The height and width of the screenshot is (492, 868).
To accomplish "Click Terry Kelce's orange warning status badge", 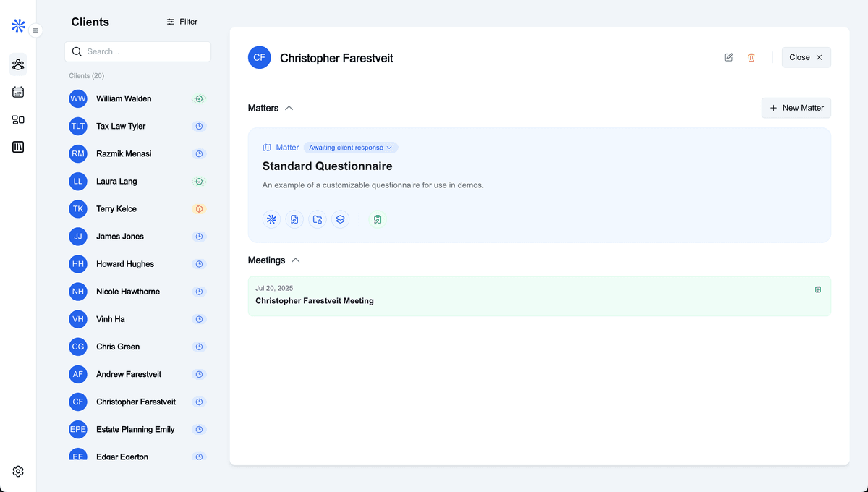I will pos(200,209).
